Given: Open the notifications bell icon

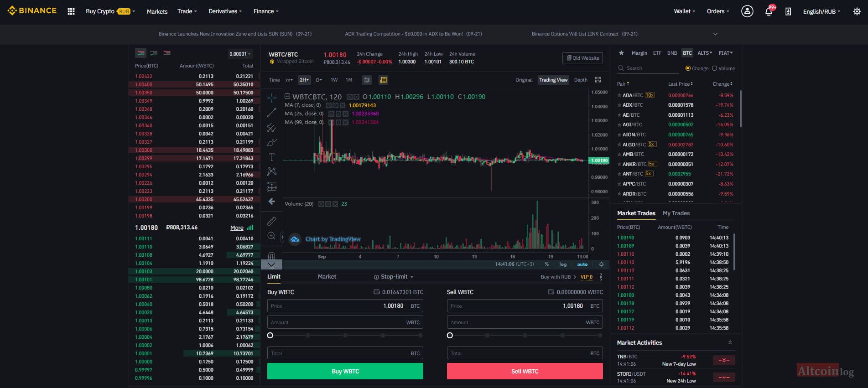Looking at the screenshot, I should 769,11.
